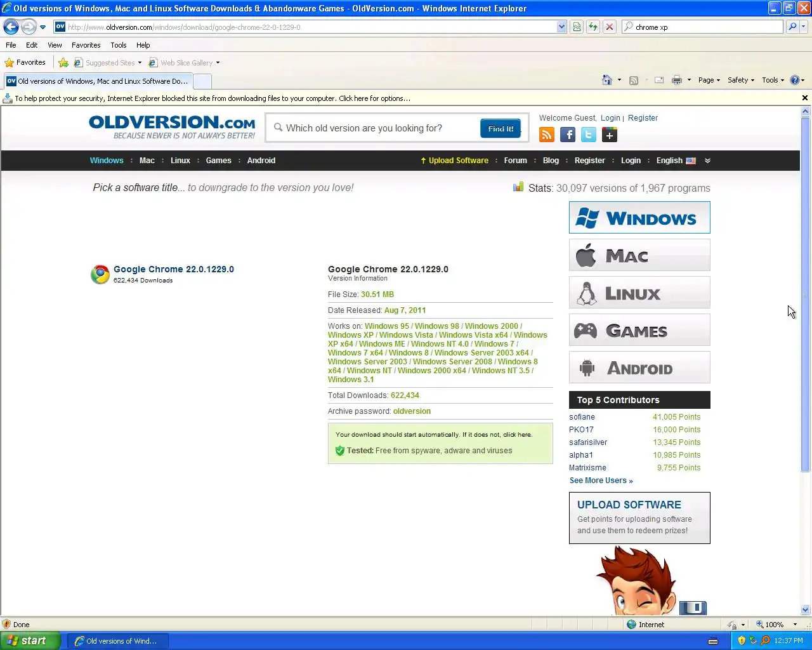Expand the address bar history dropdown
This screenshot has width=812, height=650.
click(x=561, y=27)
